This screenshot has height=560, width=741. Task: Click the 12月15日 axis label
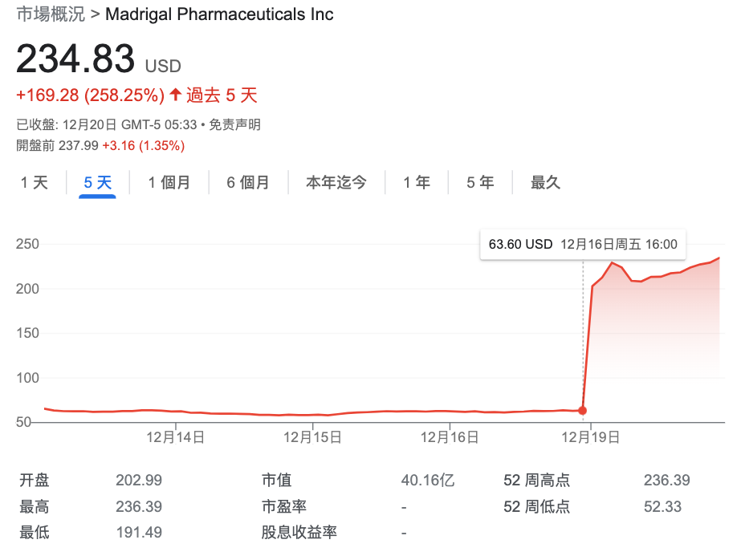point(312,437)
